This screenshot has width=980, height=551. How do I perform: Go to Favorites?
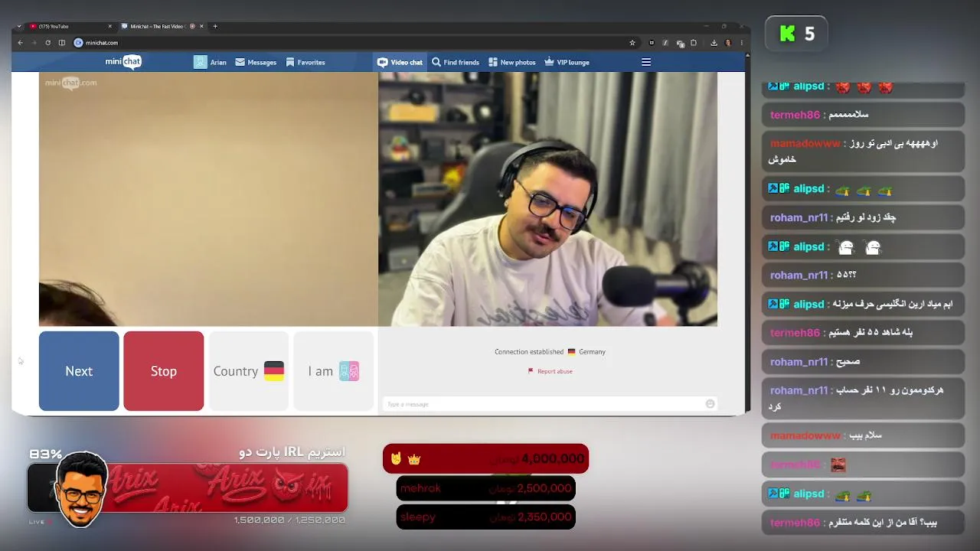pyautogui.click(x=305, y=63)
